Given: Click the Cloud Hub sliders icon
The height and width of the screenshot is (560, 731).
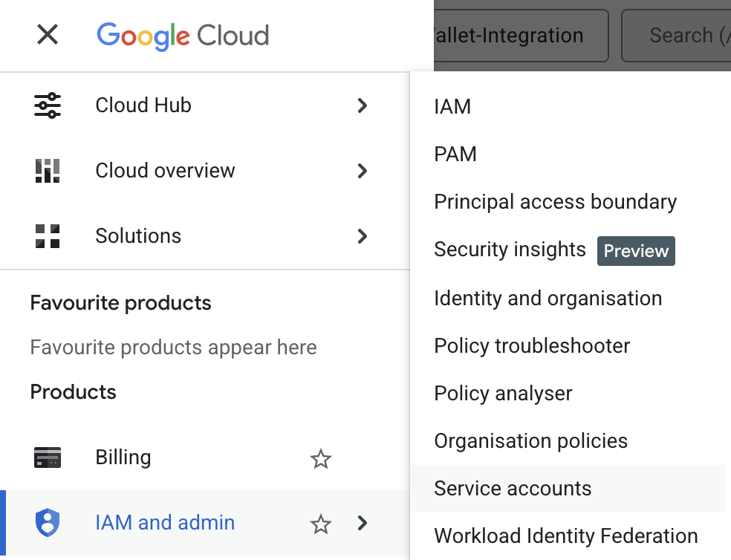Looking at the screenshot, I should pyautogui.click(x=48, y=105).
